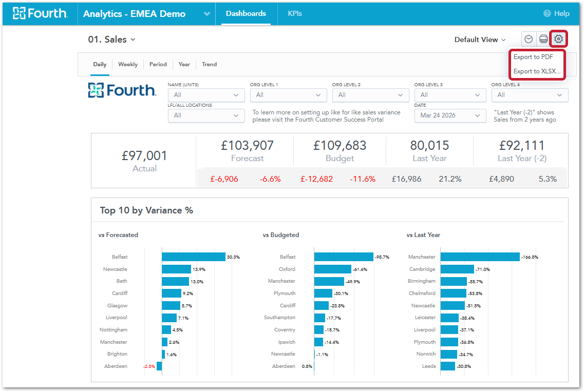Expand the Analytics - EMEA Demo switcher arrow
The image size is (584, 392).
click(206, 14)
